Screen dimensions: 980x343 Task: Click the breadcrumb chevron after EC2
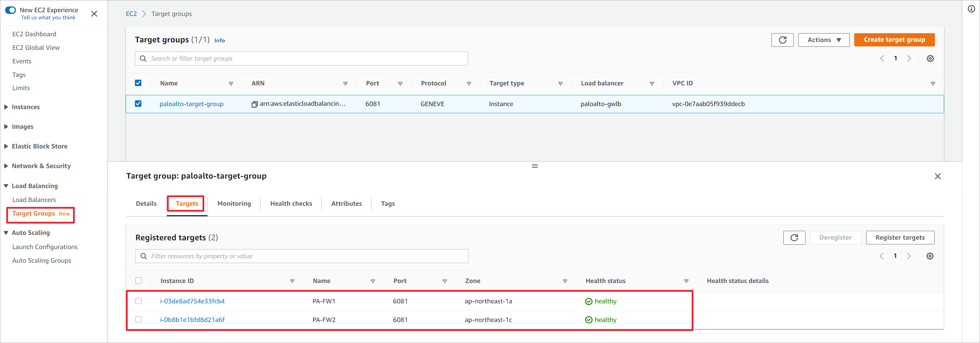[x=144, y=14]
